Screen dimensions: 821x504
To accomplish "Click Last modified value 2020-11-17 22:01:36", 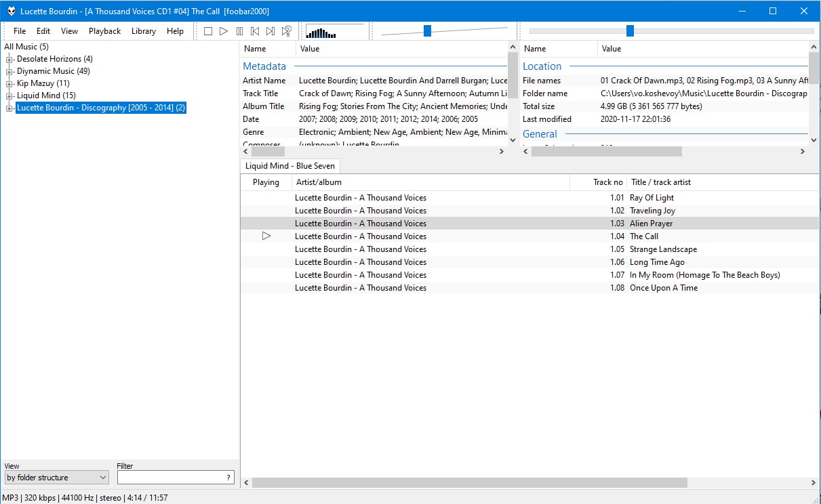I will tap(635, 119).
